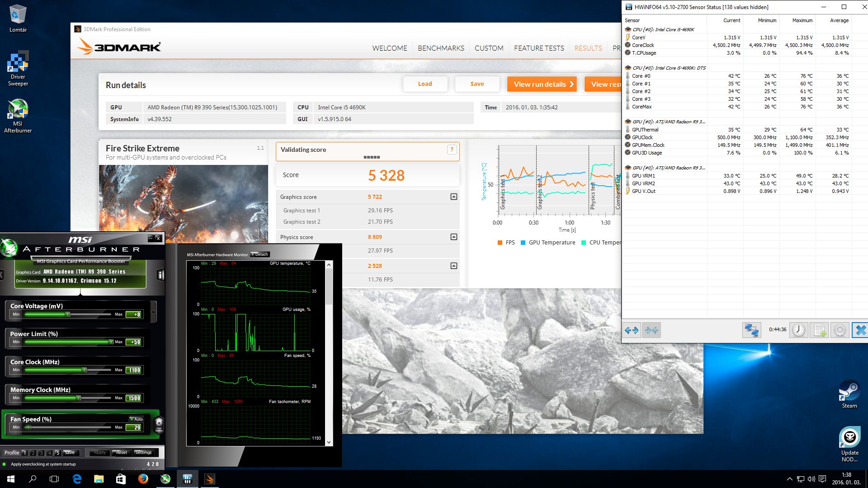Expand HWiNFO sensor columns with the blue arrows

click(x=632, y=330)
